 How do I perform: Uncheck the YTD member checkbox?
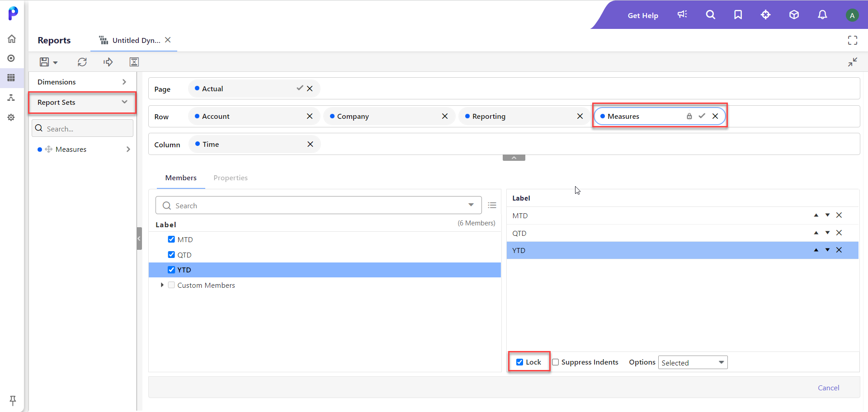point(171,270)
